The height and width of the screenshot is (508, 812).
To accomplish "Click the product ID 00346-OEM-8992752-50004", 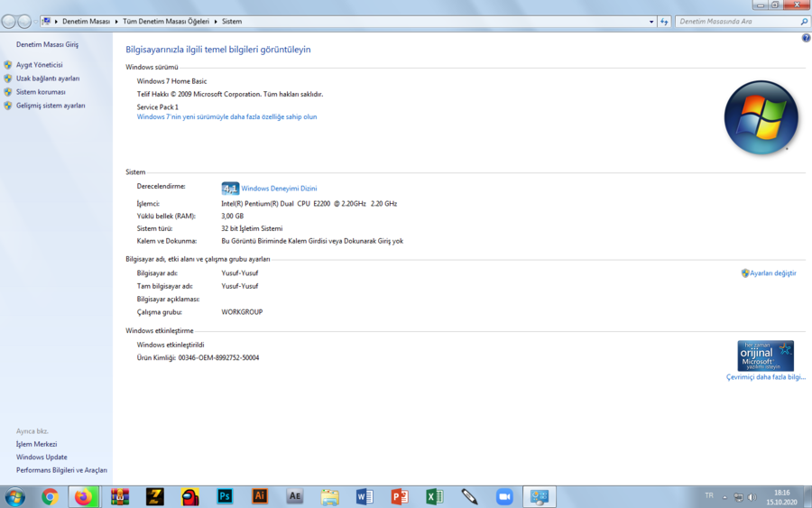I will point(218,358).
